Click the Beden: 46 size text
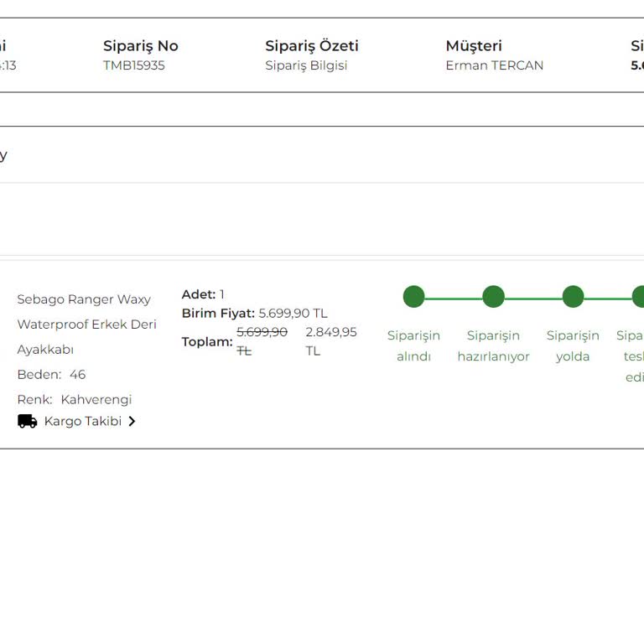 pos(51,374)
